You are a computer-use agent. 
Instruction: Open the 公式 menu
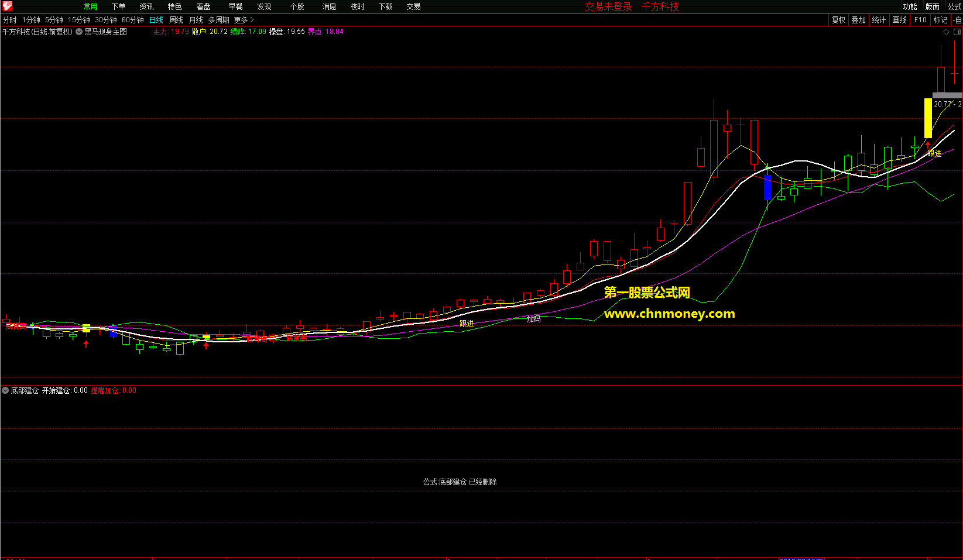[x=954, y=6]
